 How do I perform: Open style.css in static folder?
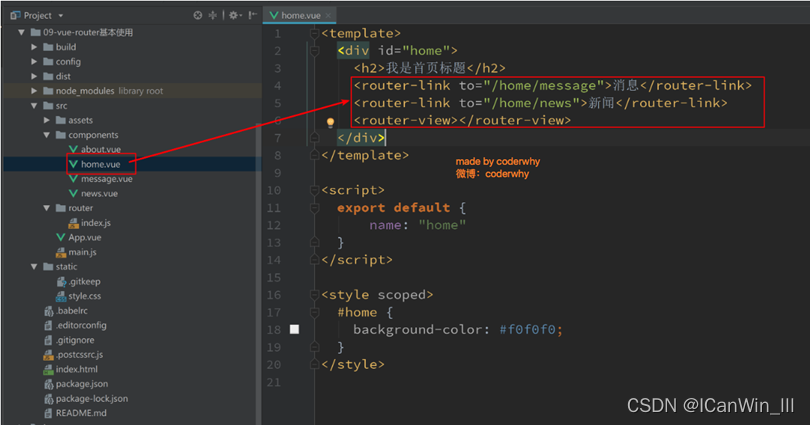85,296
